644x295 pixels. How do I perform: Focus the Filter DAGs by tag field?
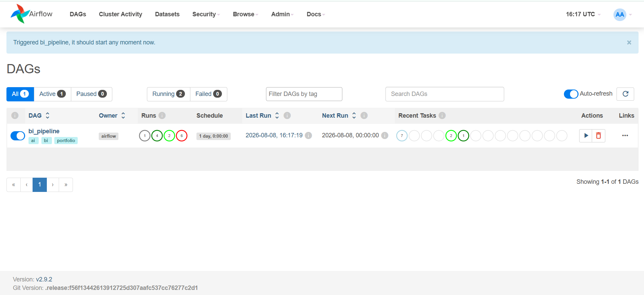point(304,94)
